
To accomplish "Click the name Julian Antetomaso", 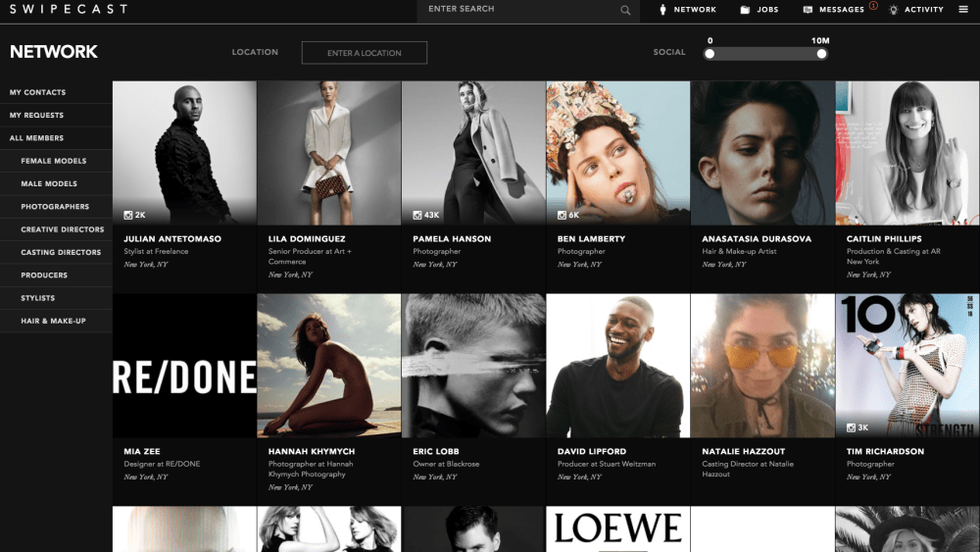I will click(x=172, y=239).
